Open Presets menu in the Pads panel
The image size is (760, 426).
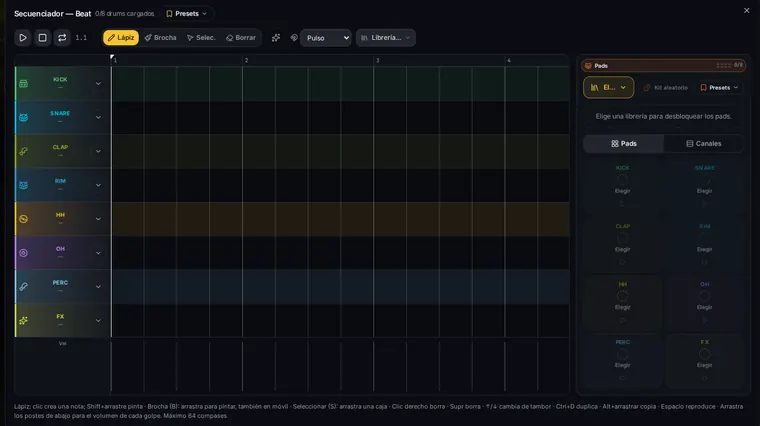(x=719, y=88)
